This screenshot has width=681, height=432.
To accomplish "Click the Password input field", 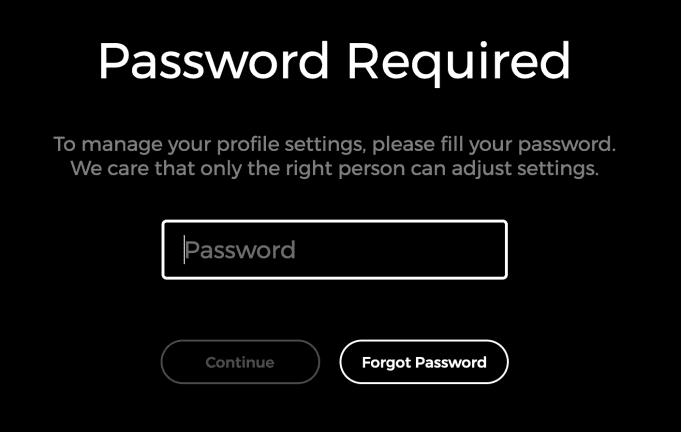I will pyautogui.click(x=334, y=250).
